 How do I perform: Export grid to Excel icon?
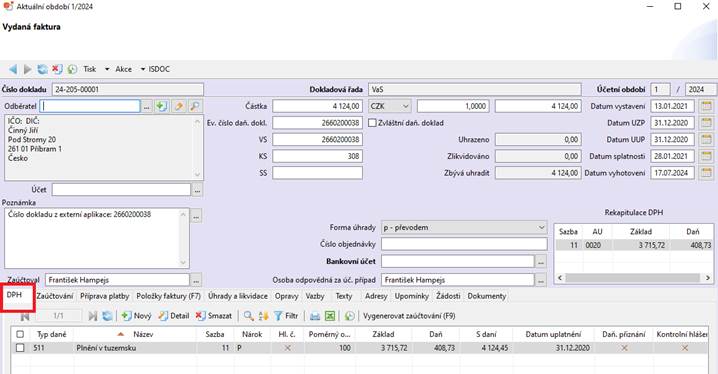(330, 316)
